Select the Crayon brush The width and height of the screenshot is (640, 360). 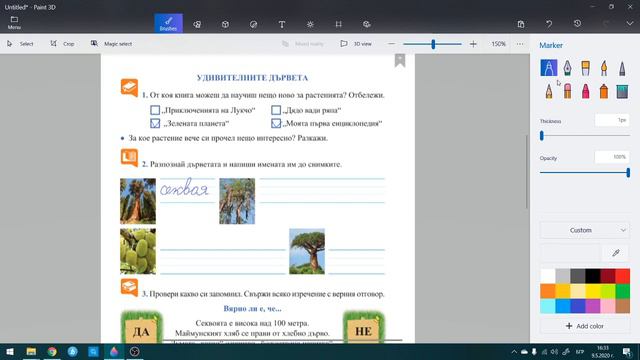[585, 91]
